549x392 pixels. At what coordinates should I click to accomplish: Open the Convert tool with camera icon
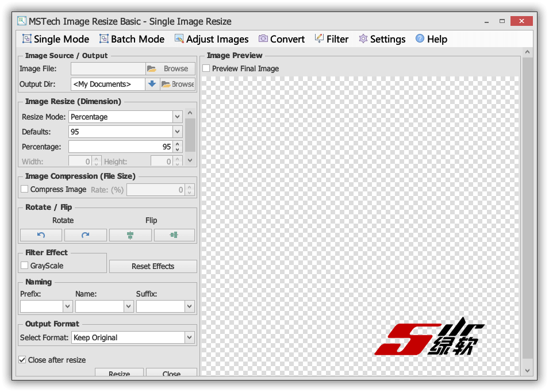281,39
